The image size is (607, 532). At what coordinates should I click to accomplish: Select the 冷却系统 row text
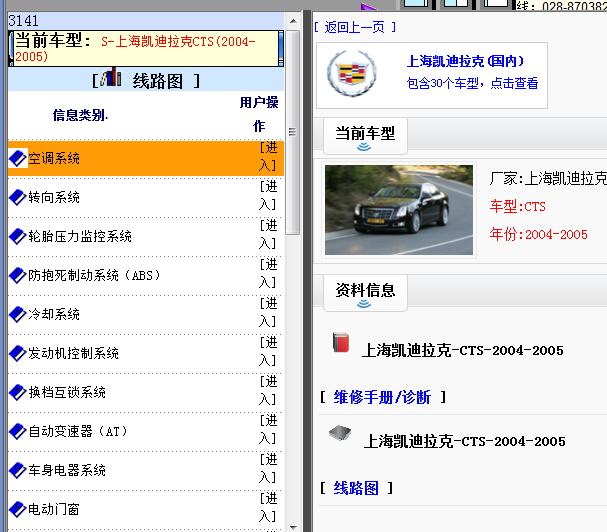point(54,314)
